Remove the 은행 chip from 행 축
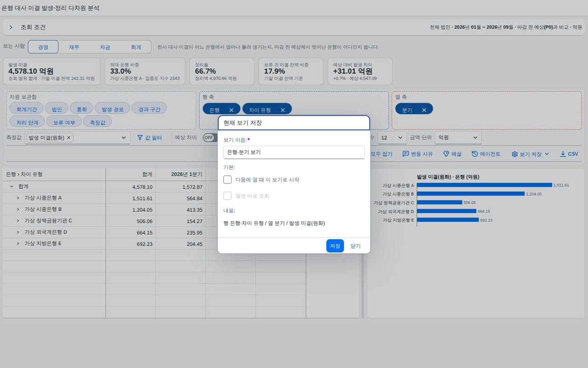588x368 pixels. click(232, 110)
